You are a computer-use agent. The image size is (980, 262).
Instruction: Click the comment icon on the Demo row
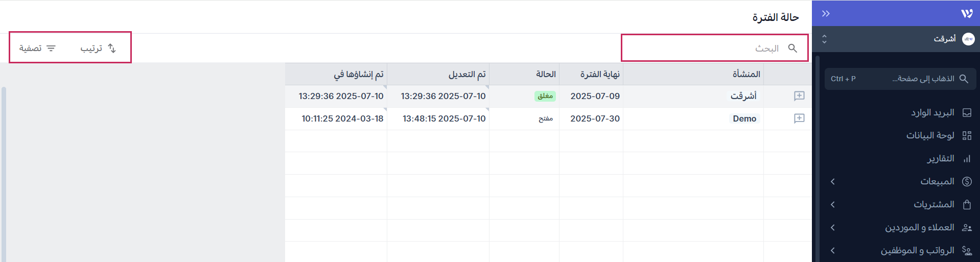799,118
